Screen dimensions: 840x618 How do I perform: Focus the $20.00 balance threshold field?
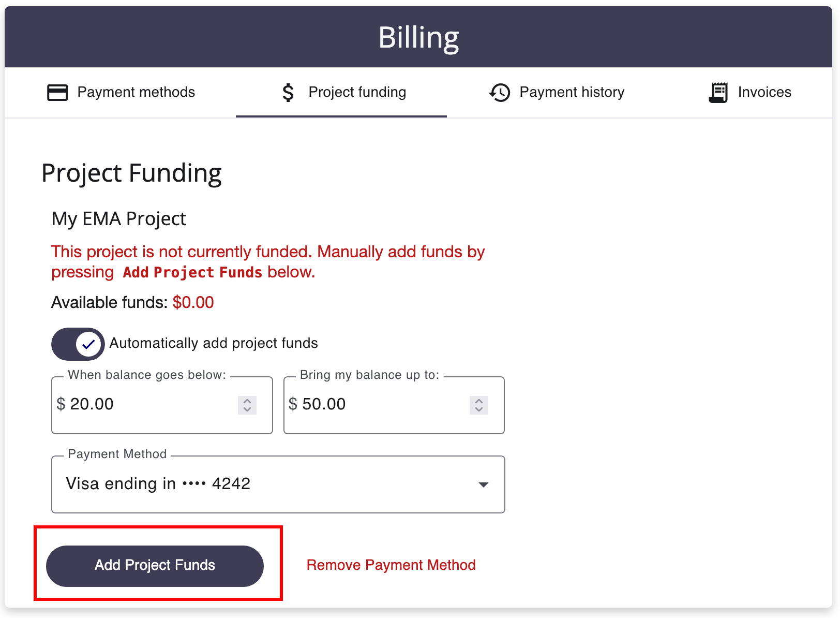[x=162, y=405]
